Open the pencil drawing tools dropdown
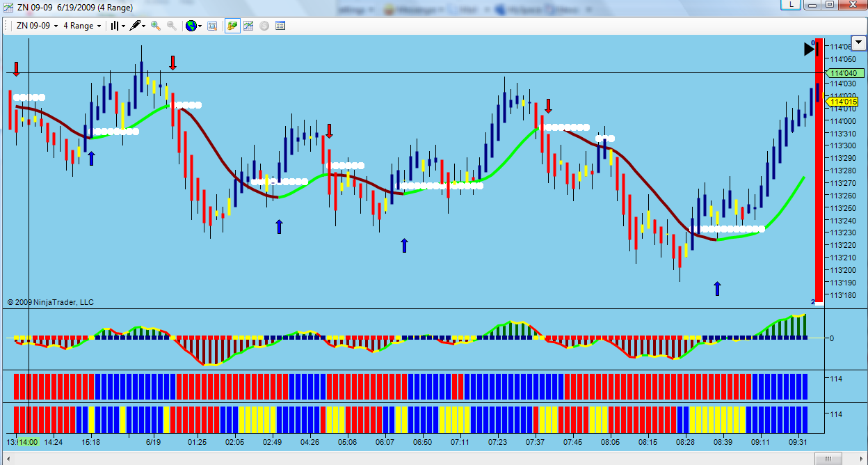Image resolution: width=868 pixels, height=465 pixels. (x=137, y=26)
